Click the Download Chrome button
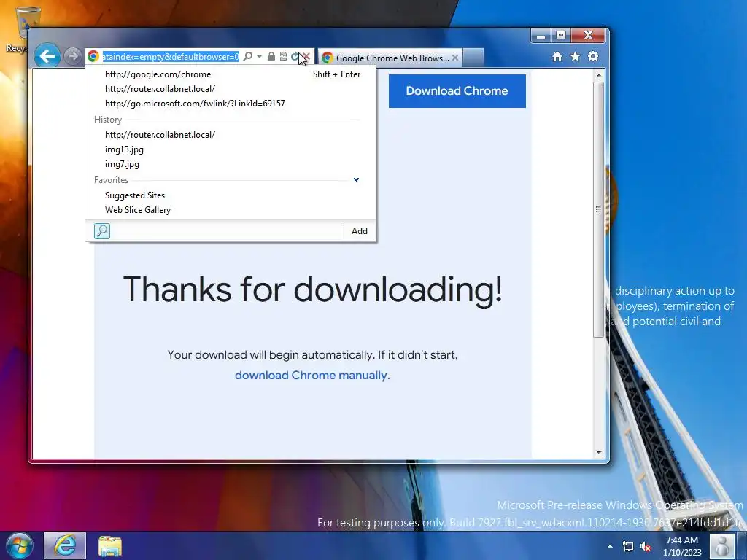Screen dimensions: 747x560 (x=457, y=91)
